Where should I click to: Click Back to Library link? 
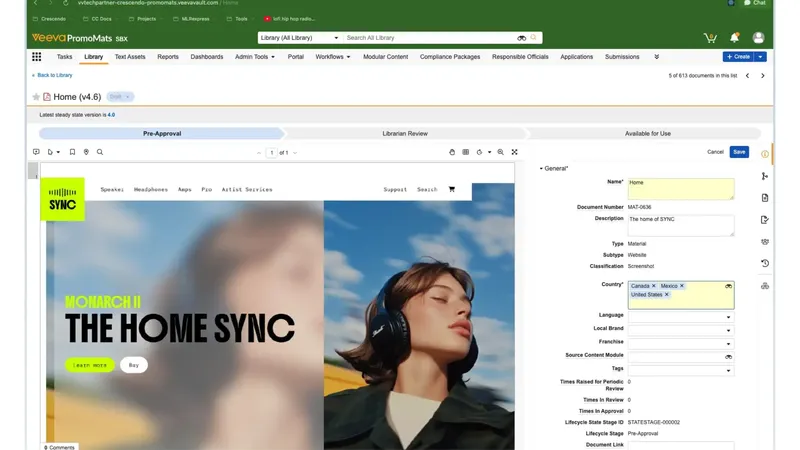click(x=53, y=75)
